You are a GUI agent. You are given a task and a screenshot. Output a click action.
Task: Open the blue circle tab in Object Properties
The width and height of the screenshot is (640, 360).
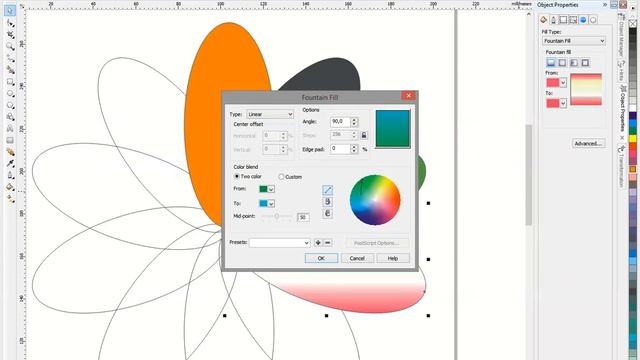point(583,20)
